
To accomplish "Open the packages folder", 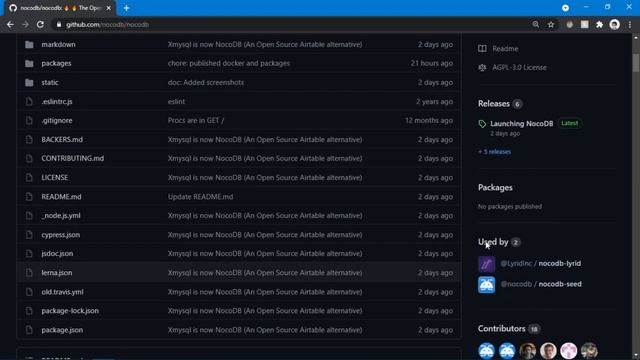I will pyautogui.click(x=56, y=63).
